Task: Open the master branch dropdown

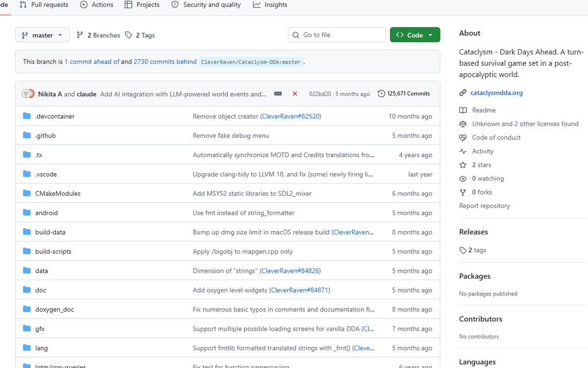Action: point(43,35)
